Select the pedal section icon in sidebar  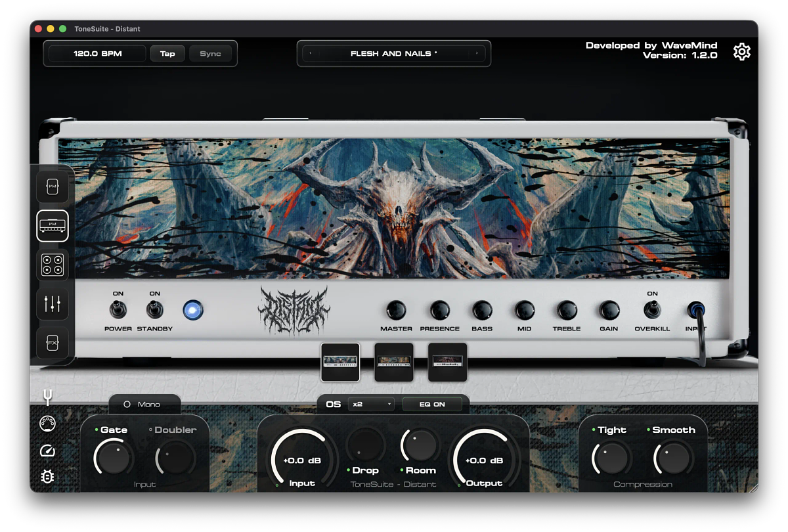point(53,187)
